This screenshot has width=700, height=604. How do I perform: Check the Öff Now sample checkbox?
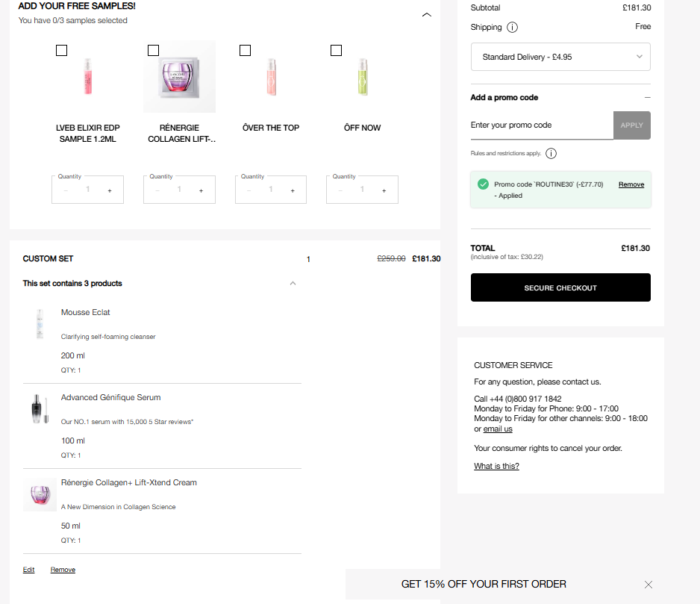click(336, 51)
